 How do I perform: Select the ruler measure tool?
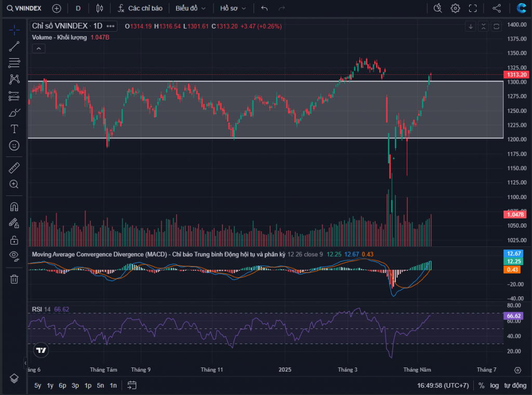point(14,168)
